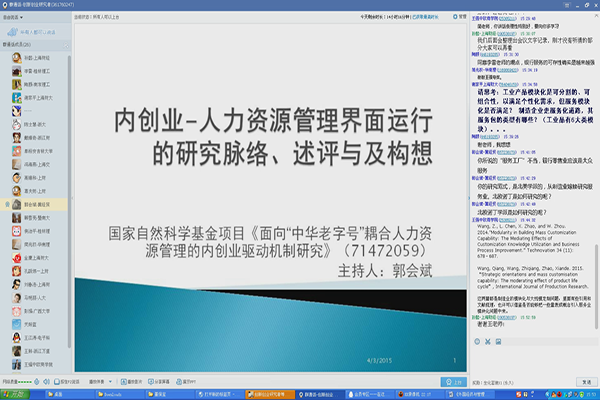Screen dimensions: 600x400
Task: Open the 管理 settings at top of slide
Action: coord(456,18)
